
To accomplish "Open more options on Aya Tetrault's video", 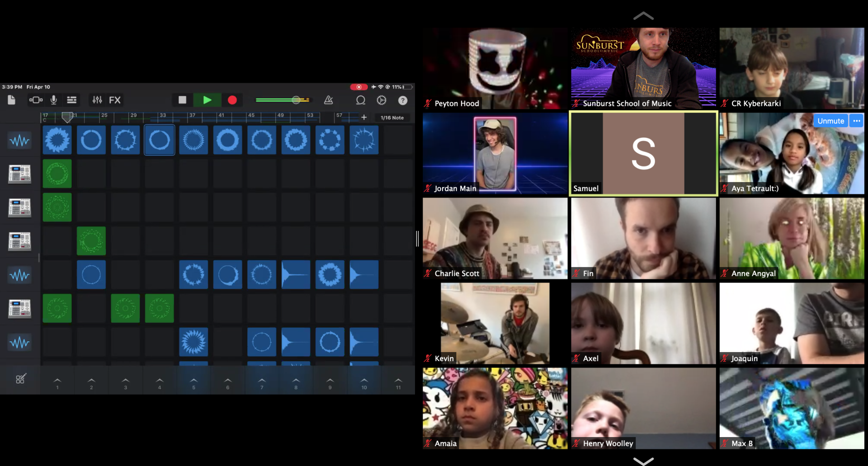I will (857, 121).
